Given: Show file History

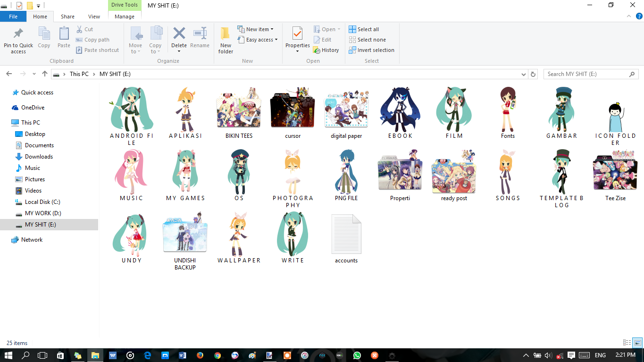Looking at the screenshot, I should (x=326, y=50).
